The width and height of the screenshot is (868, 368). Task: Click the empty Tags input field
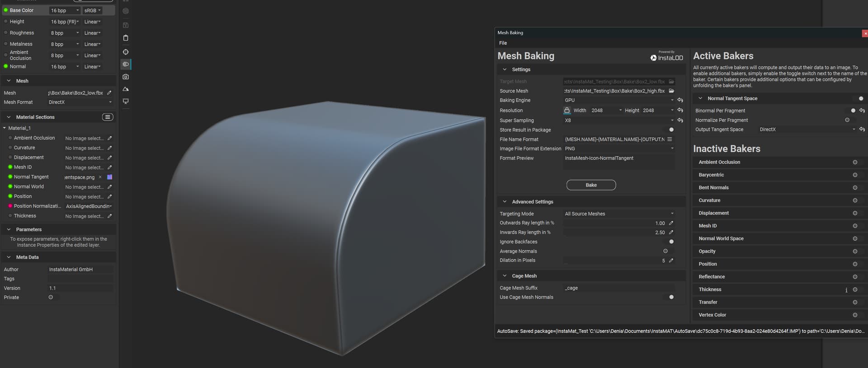(x=80, y=279)
